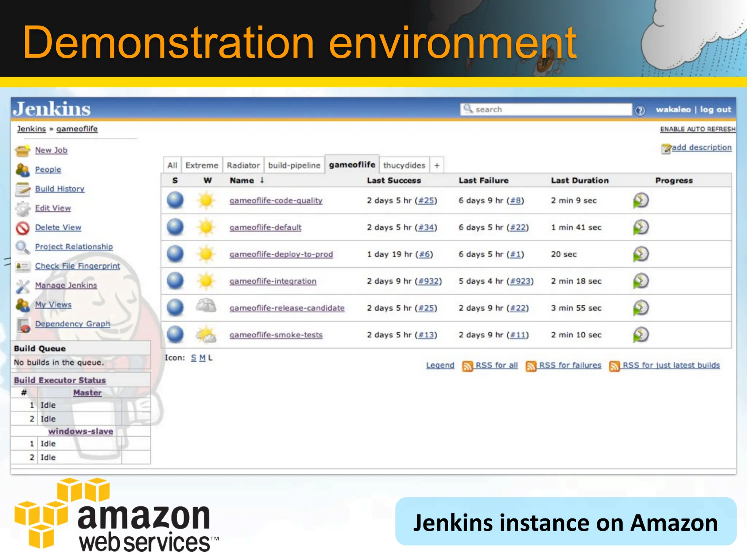Click the Jenkins logo header

coord(52,109)
